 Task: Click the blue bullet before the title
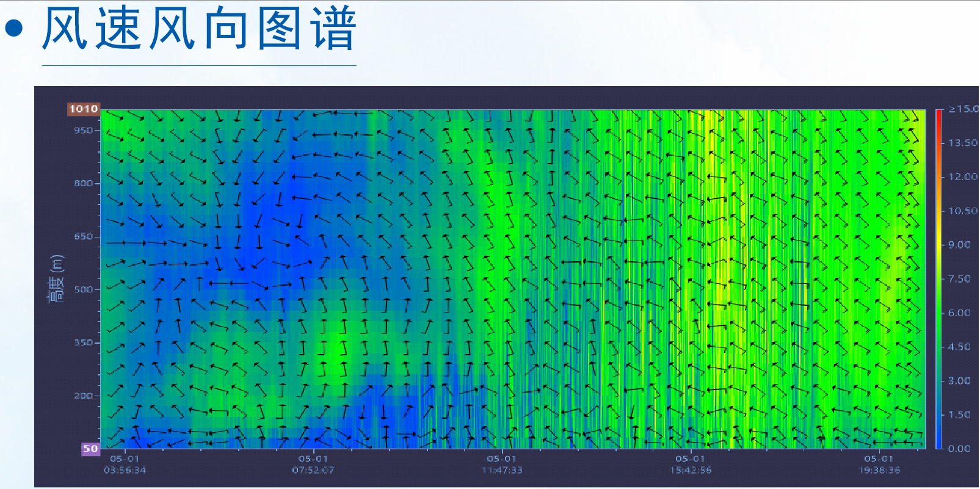tap(14, 29)
